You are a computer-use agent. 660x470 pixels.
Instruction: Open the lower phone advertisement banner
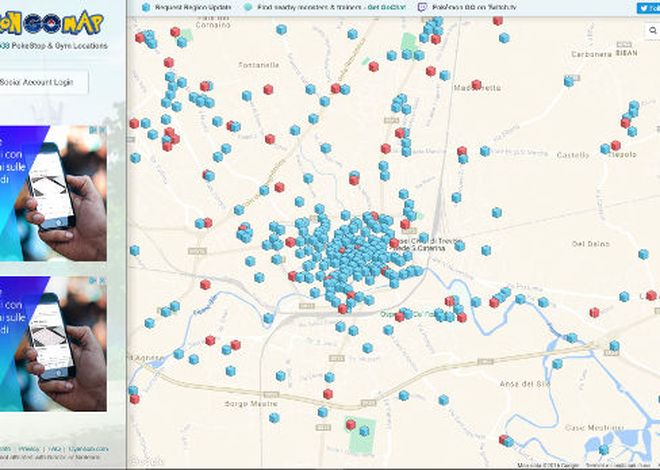[x=53, y=343]
